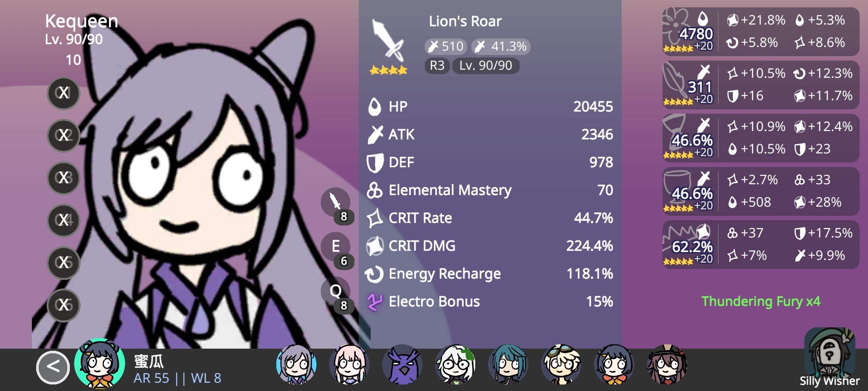Switch to the purple owl character avatar
868x391 pixels.
pyautogui.click(x=402, y=364)
